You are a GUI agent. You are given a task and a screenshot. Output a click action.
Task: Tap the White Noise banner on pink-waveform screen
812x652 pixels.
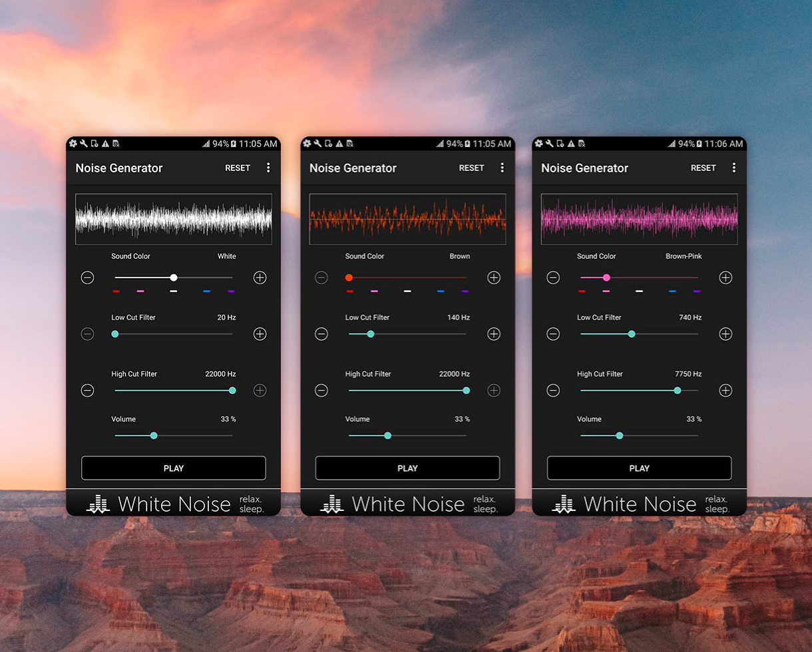[640, 504]
